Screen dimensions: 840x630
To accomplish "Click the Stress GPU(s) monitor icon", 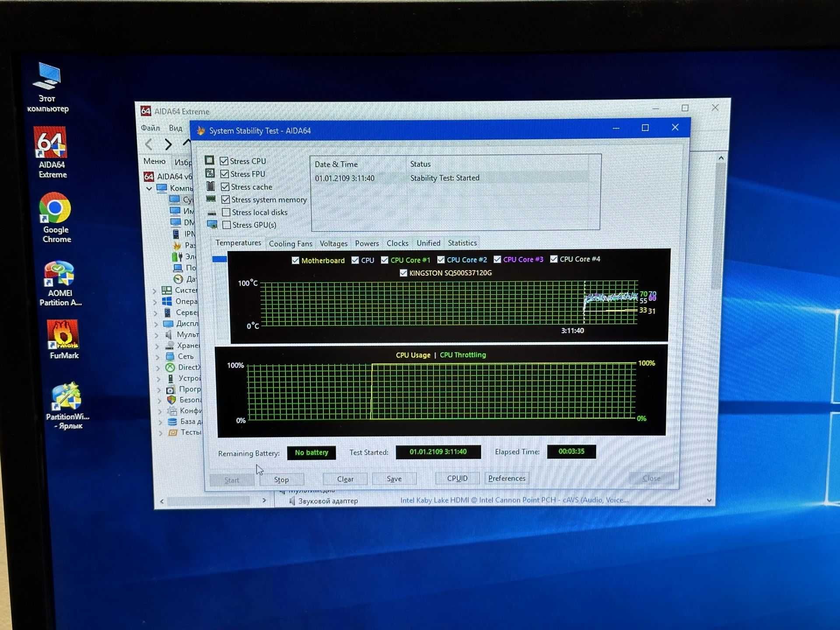I will point(212,224).
